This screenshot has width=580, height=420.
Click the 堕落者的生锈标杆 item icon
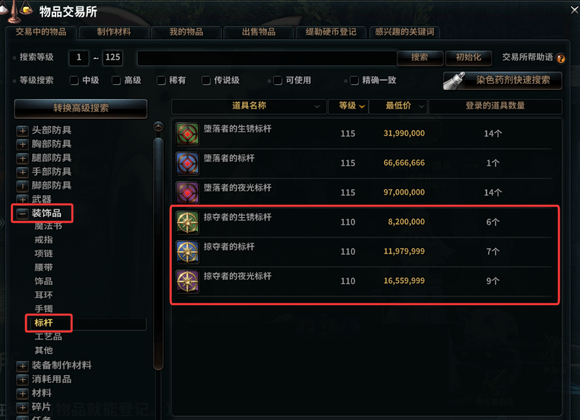[188, 134]
